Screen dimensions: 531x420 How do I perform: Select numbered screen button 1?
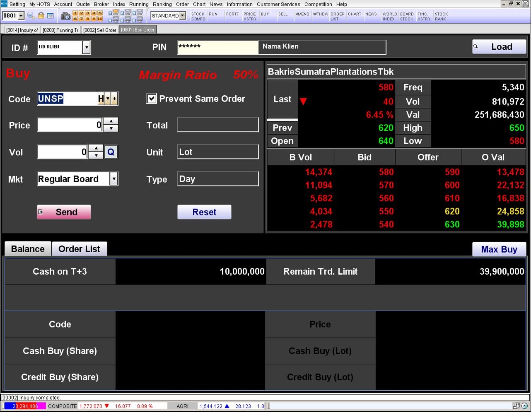tap(75, 13)
